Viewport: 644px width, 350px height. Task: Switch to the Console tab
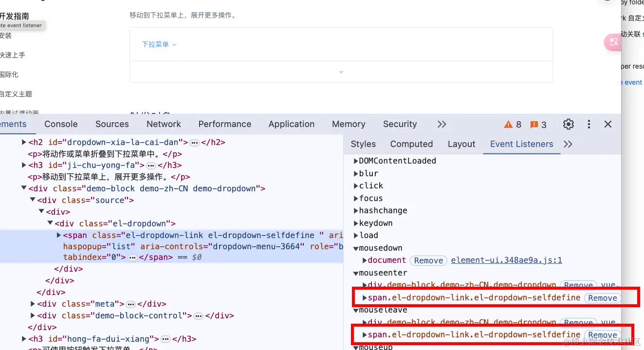click(61, 124)
